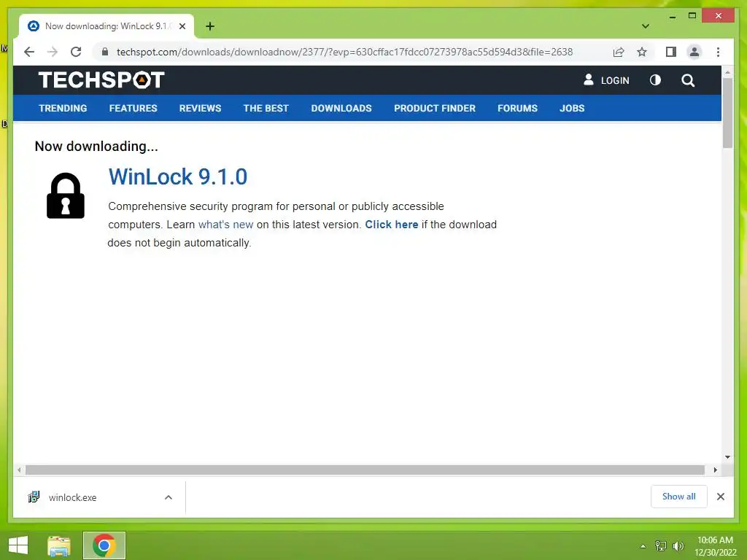Click the horizontal scrollbar thumb
The height and width of the screenshot is (560, 747).
[365, 470]
